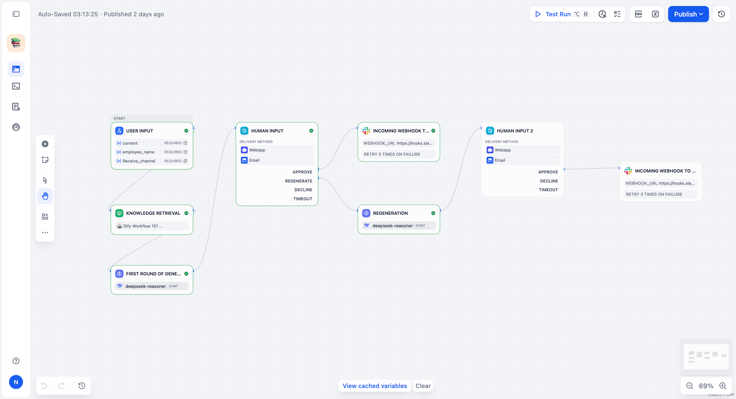Select the Human Input node on canvas
Image resolution: width=736 pixels, height=399 pixels.
point(277,164)
